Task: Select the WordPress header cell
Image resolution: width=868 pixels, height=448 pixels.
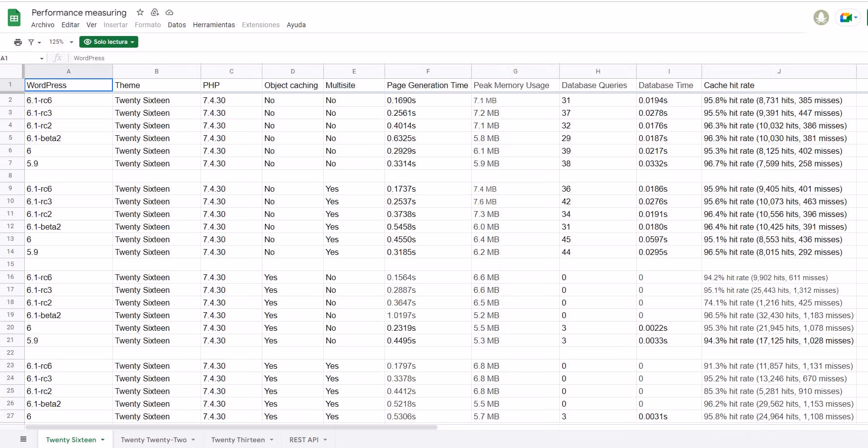Action: (69, 85)
